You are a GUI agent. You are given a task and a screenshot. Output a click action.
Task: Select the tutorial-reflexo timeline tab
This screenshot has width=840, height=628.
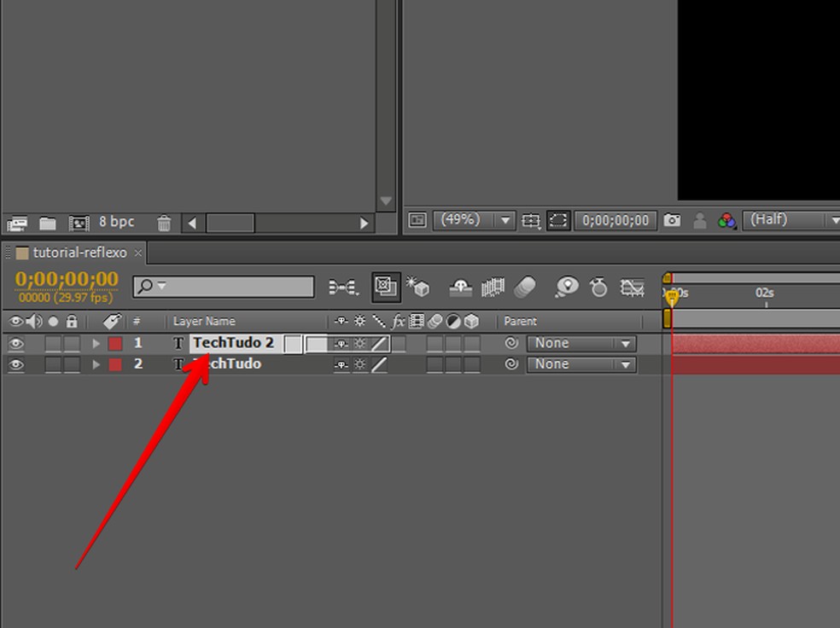[79, 253]
